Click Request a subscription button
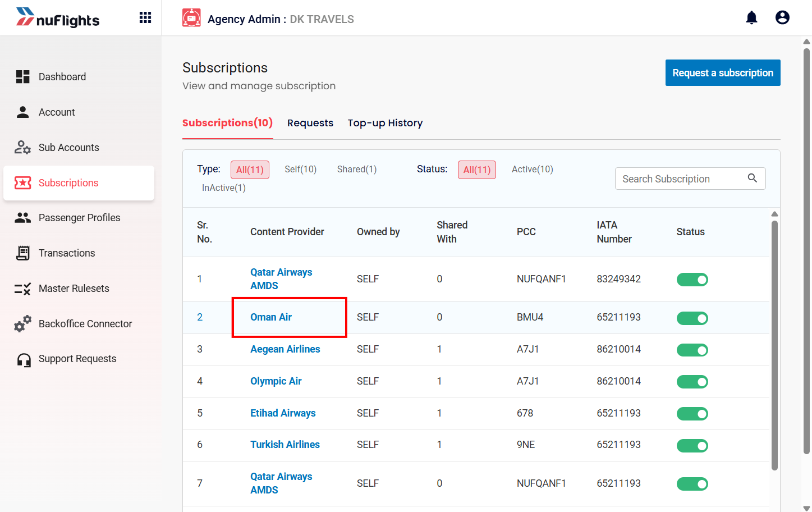Viewport: 812px width, 512px height. coord(723,73)
